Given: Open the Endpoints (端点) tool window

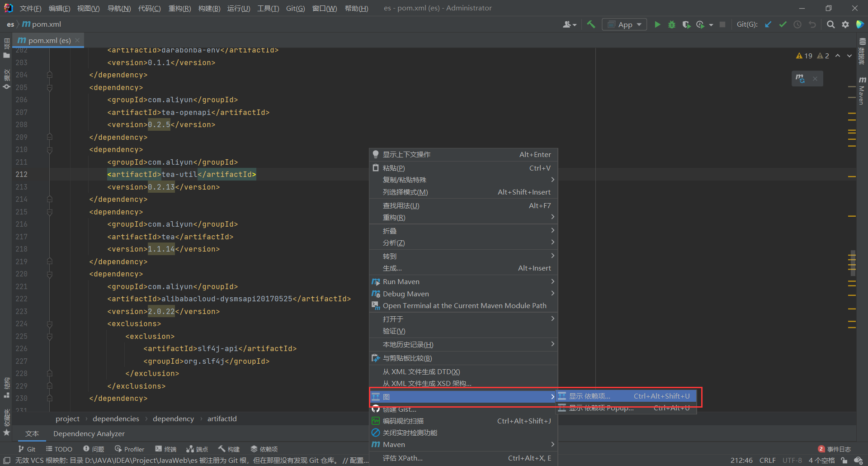Looking at the screenshot, I should point(197,449).
